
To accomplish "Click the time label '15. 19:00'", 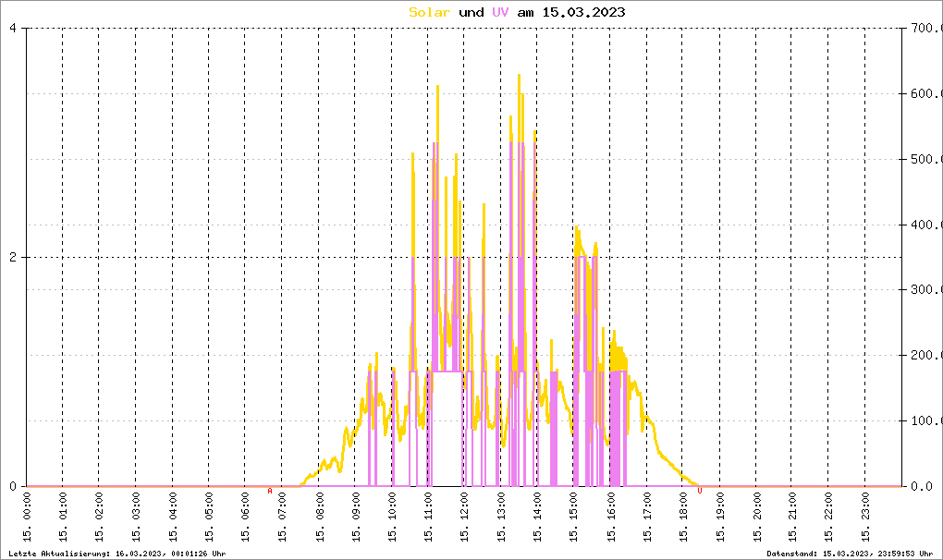I will pos(720,517).
